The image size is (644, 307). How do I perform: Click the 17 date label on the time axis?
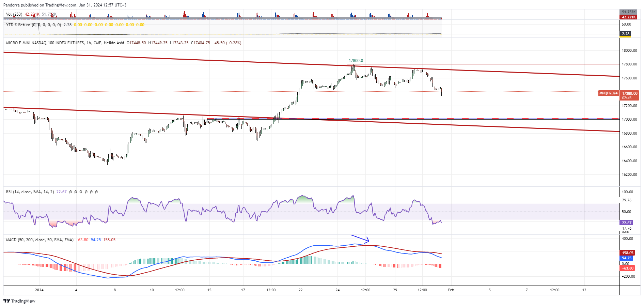243,290
